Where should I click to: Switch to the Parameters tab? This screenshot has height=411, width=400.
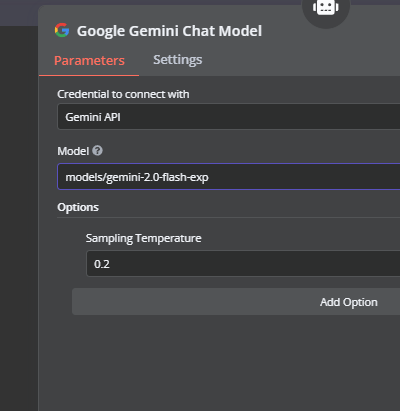click(x=89, y=61)
